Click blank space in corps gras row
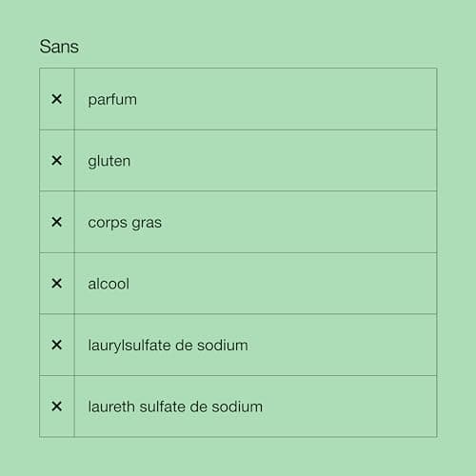Image resolution: width=476 pixels, height=476 pixels. point(298,222)
